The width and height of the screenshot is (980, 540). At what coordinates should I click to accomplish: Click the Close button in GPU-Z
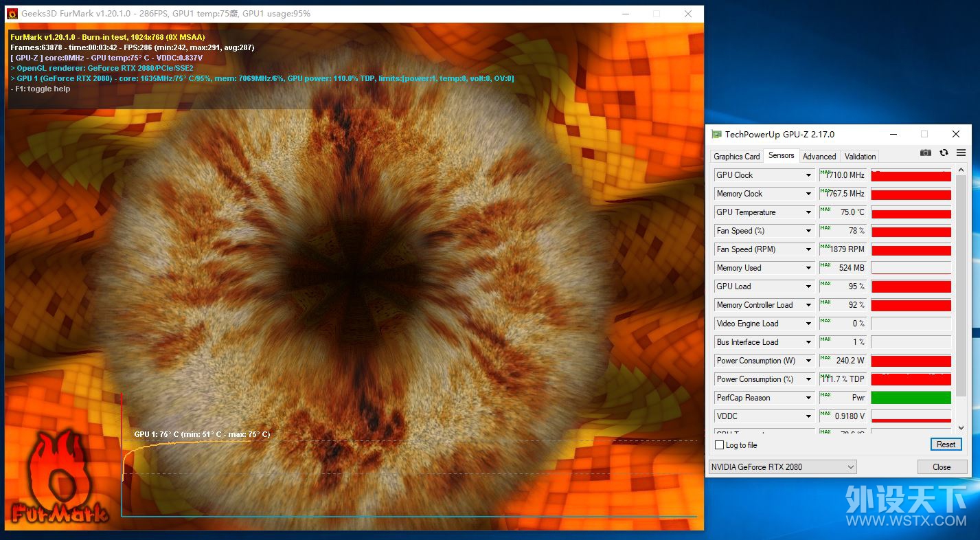(x=942, y=466)
